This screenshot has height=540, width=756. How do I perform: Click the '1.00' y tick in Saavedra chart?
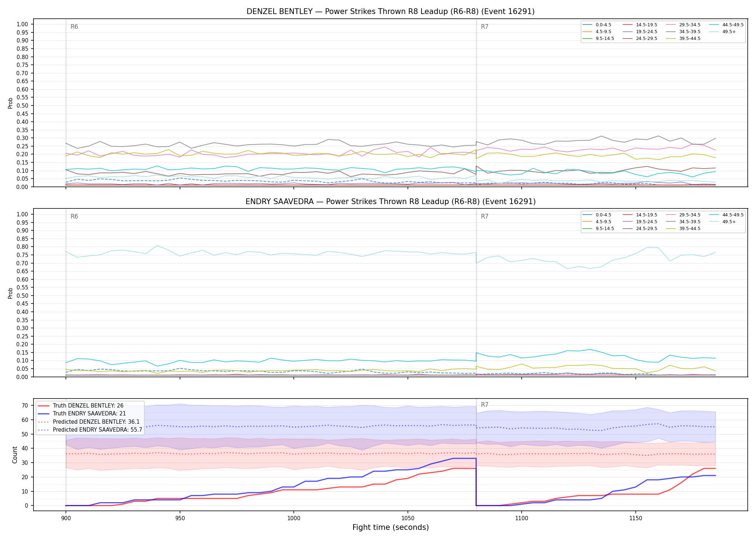tap(22, 214)
